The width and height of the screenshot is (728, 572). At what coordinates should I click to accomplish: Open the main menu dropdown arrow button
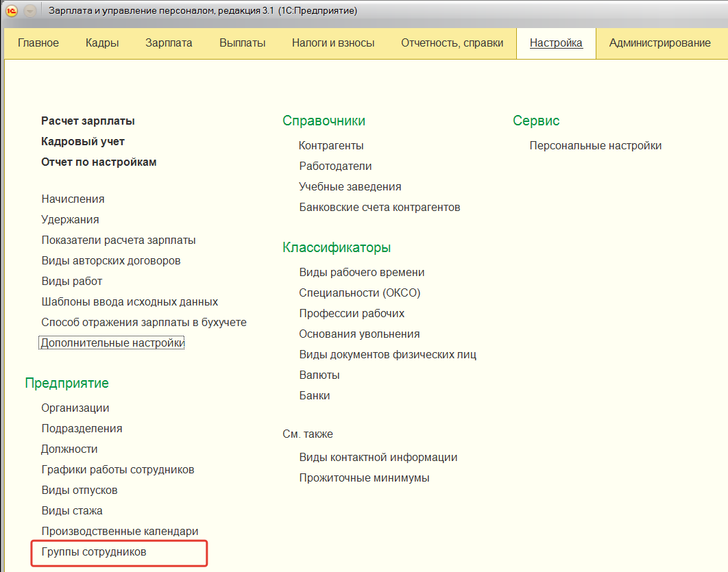[x=30, y=11]
